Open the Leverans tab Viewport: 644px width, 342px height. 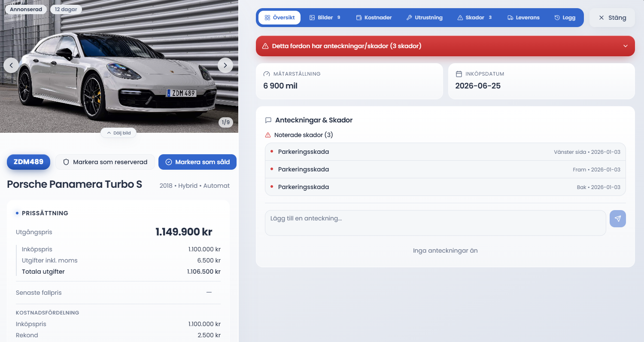[x=523, y=18]
